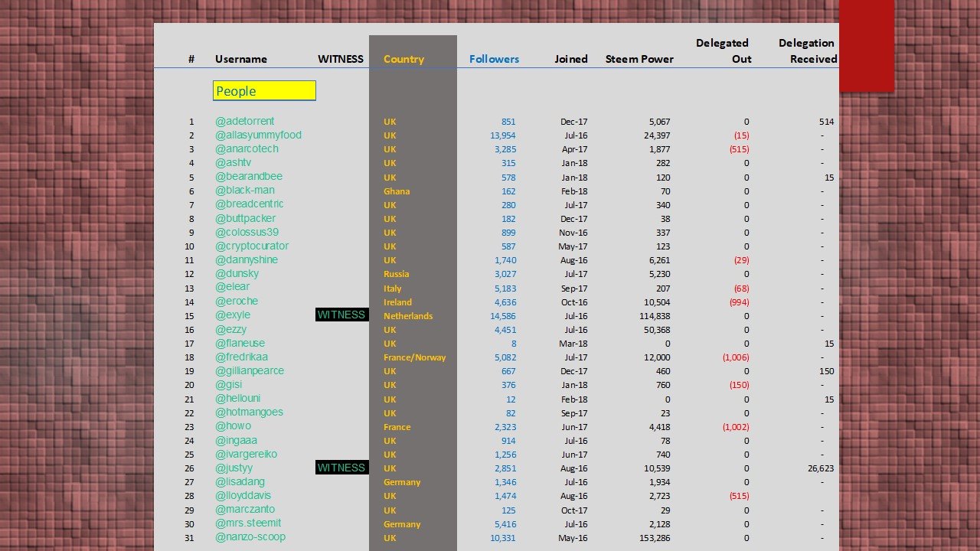Click the @ingaaa username
Viewport: 980px width, 551px height.
(x=236, y=440)
